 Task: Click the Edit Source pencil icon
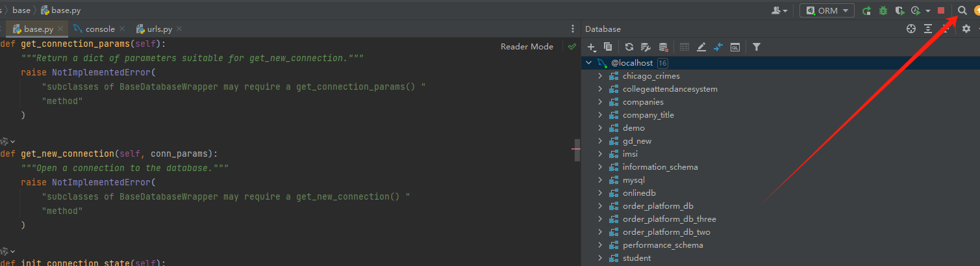click(701, 47)
